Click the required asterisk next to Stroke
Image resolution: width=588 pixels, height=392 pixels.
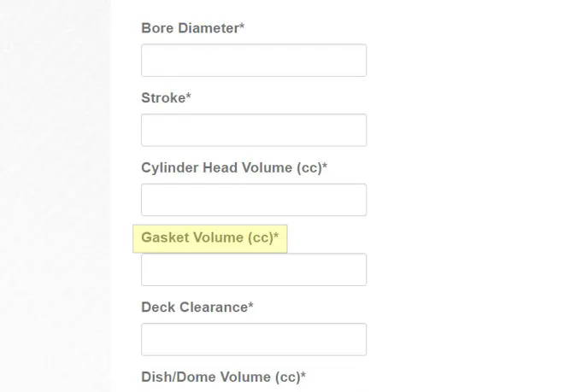(188, 97)
